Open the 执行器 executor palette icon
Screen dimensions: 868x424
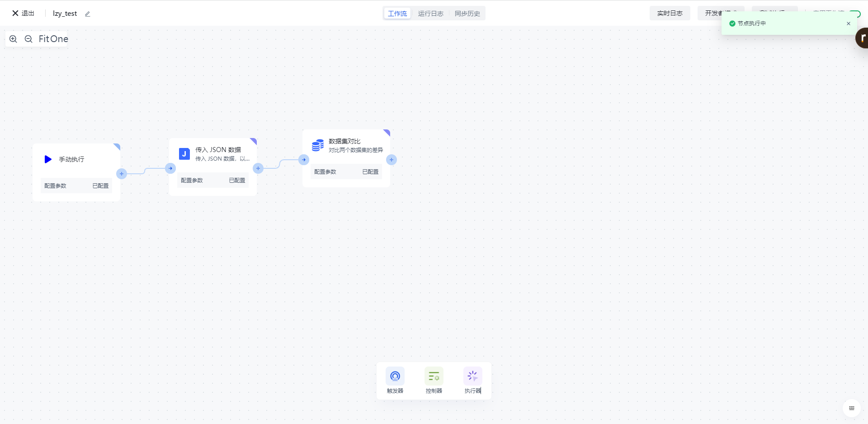point(472,376)
